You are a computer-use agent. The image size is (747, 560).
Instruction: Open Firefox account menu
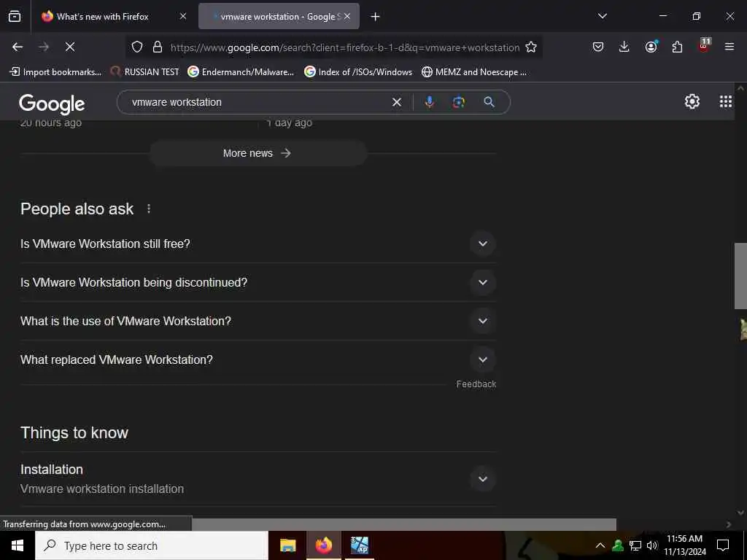click(x=651, y=47)
